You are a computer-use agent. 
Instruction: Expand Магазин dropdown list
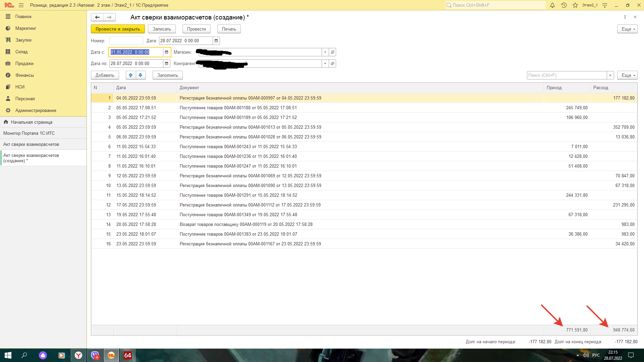pyautogui.click(x=325, y=52)
